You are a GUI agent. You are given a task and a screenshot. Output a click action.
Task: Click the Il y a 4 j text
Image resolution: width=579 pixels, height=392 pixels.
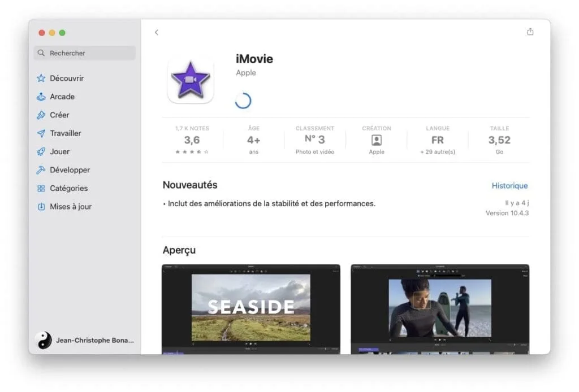coord(517,203)
